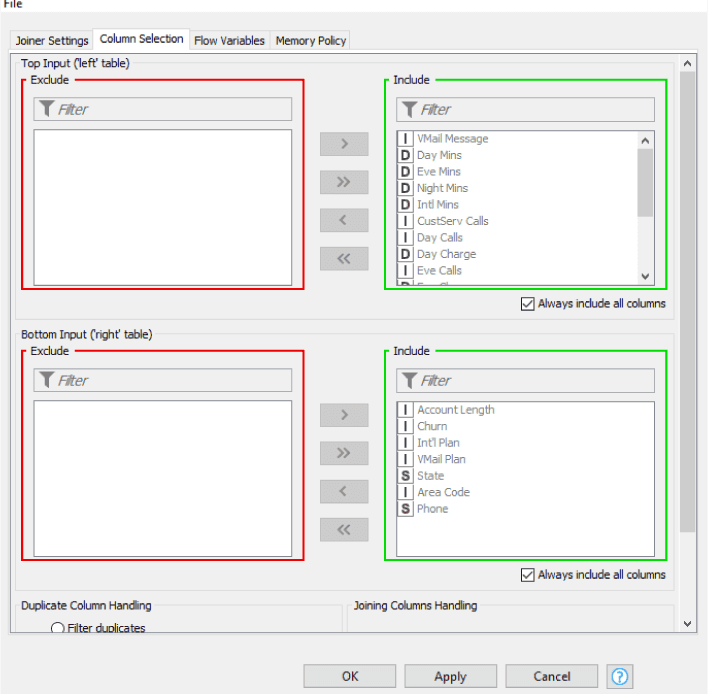Click the remove-all (<<) button for bottom input
Viewport: 708px width, 694px height.
point(344,529)
